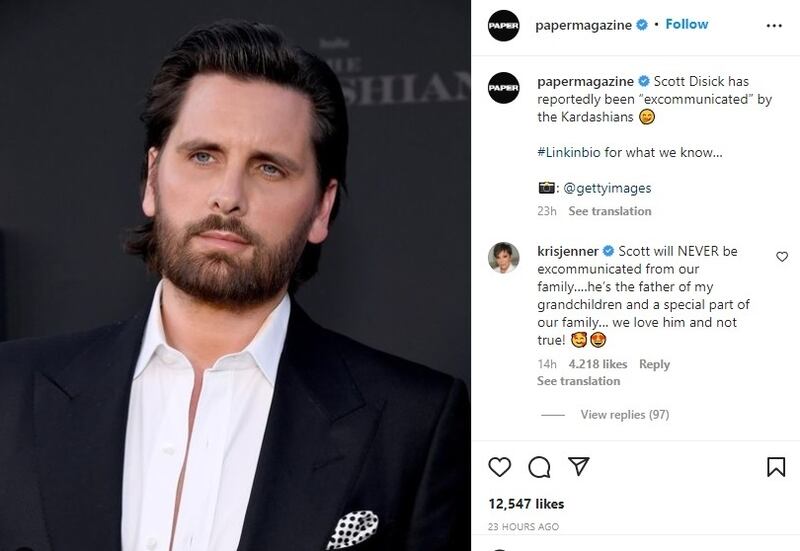Open the three-dot more options menu
800x551 pixels.
[774, 26]
